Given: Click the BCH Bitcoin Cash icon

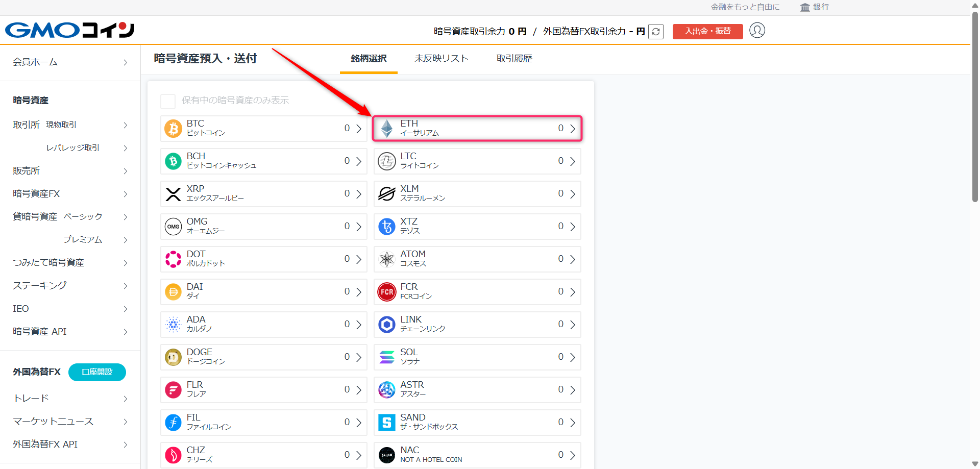Looking at the screenshot, I should (174, 161).
